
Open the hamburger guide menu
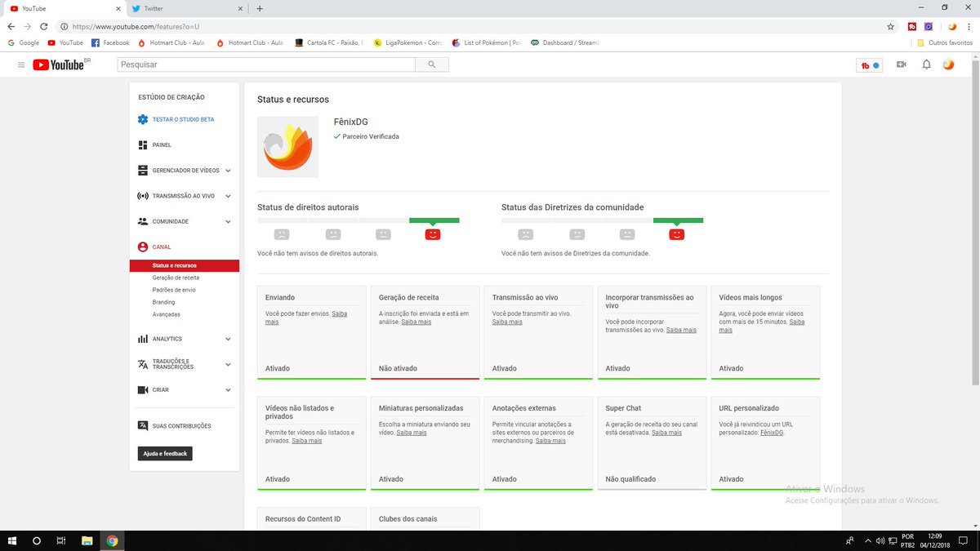[x=21, y=64]
